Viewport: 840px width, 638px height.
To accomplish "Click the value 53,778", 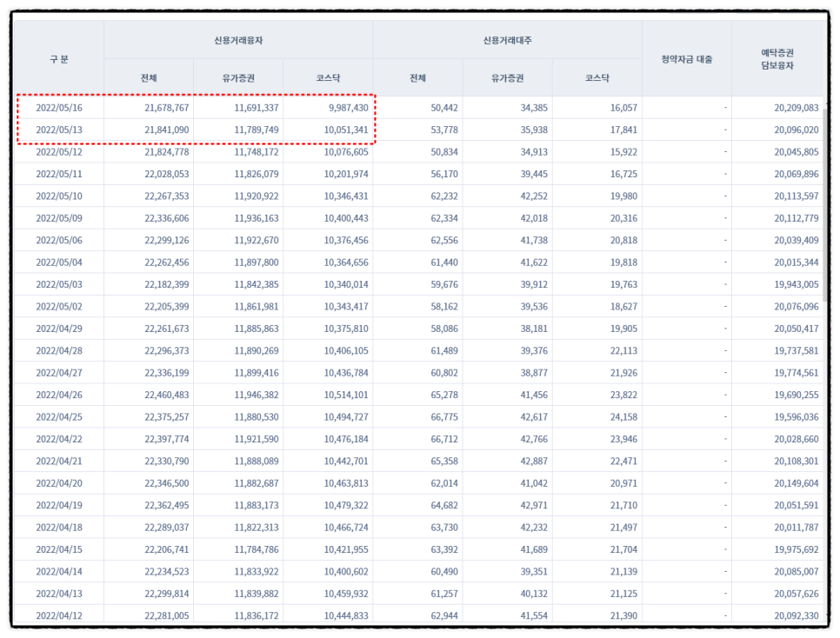I will [444, 130].
